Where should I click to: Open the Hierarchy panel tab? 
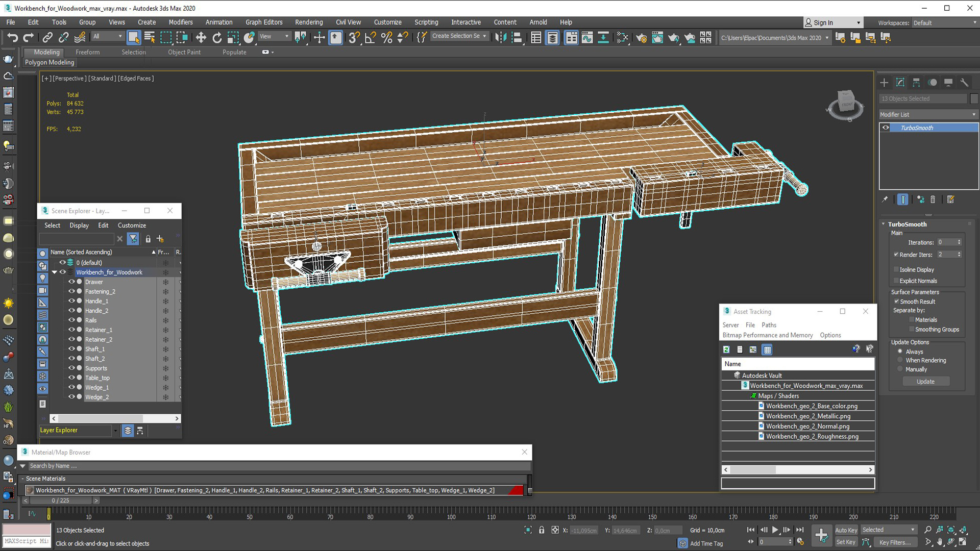tap(916, 83)
